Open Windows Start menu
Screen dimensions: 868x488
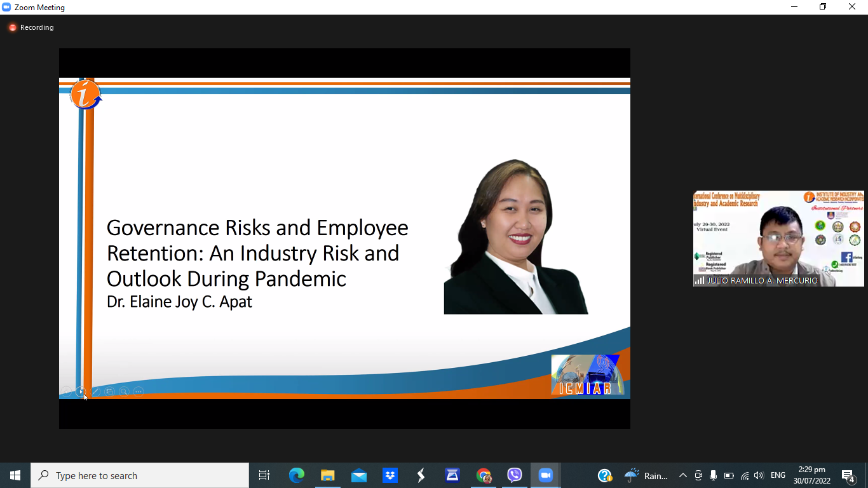15,475
